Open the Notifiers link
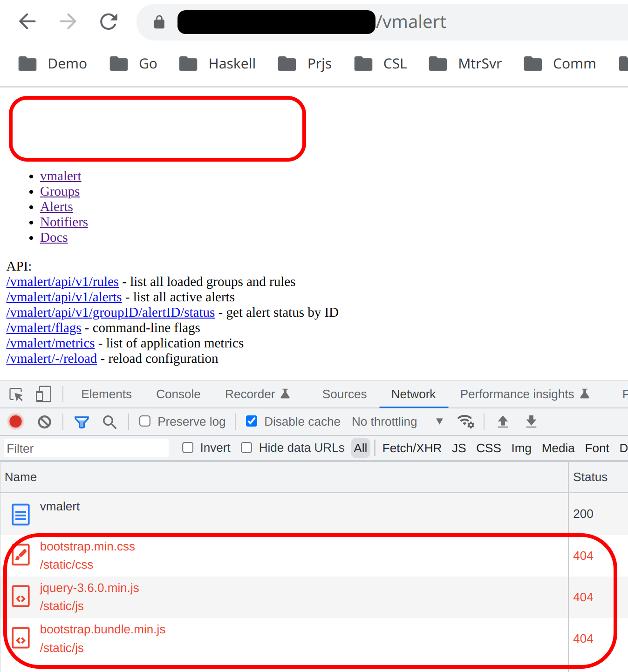Screen dimensions: 628x672 tap(64, 222)
